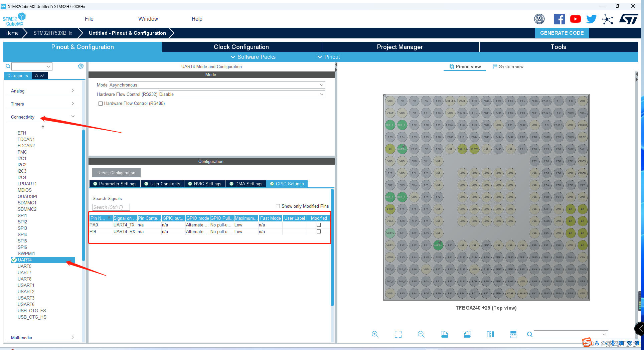
Task: Expand the Analog category
Action: [42, 91]
